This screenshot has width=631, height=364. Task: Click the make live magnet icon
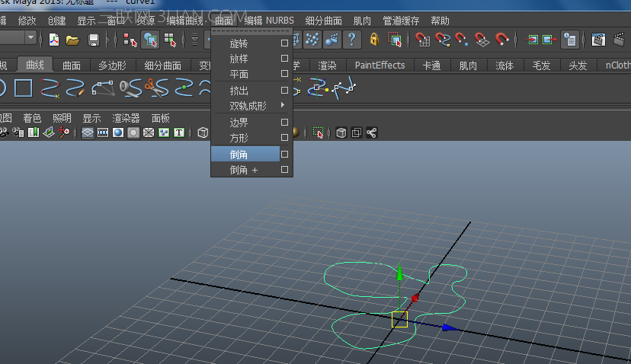(501, 39)
